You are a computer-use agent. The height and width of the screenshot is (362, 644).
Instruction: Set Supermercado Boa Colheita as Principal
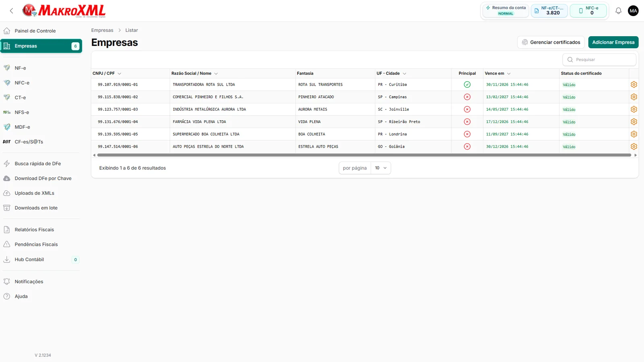[467, 134]
